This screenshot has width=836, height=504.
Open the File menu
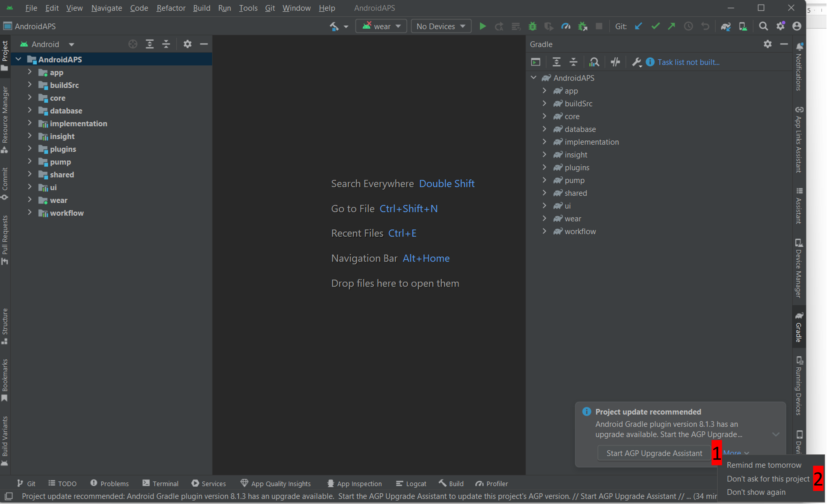(31, 8)
